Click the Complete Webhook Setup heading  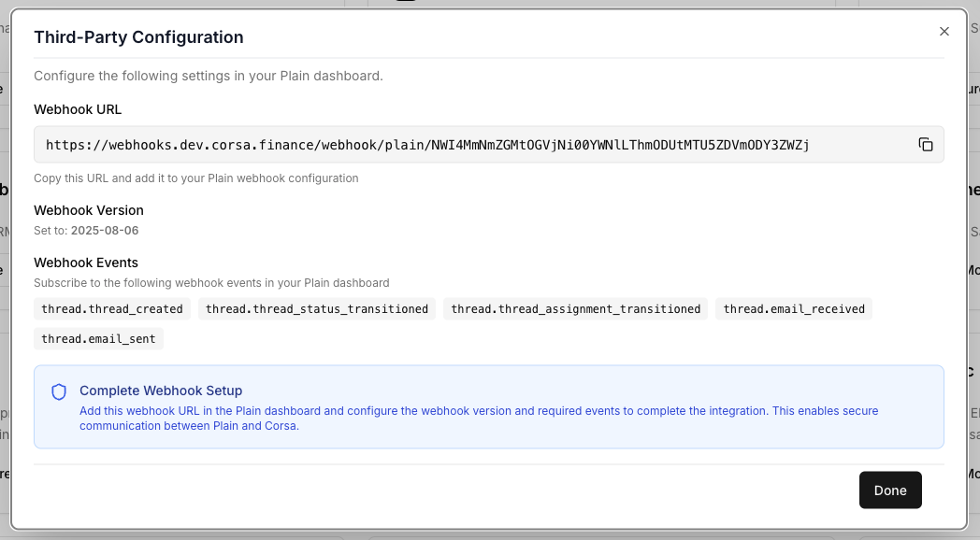pos(161,391)
